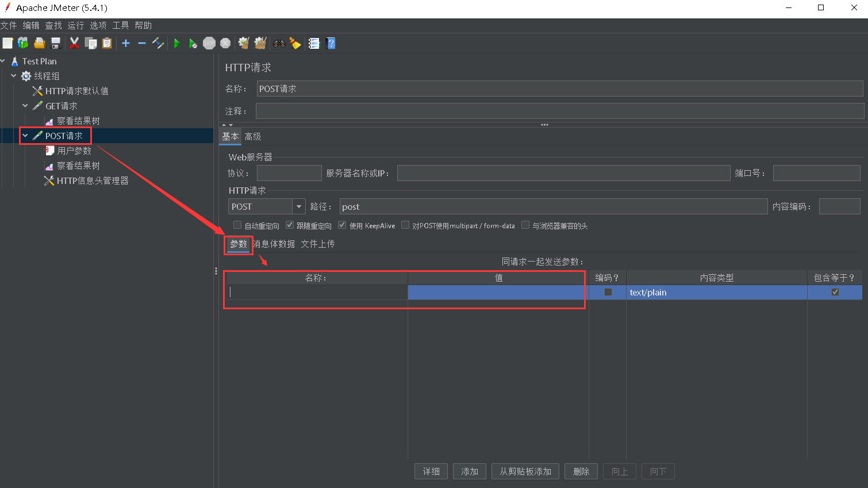Enable 对POST使用multipart/form-data checkbox
868x488 pixels.
coord(405,225)
